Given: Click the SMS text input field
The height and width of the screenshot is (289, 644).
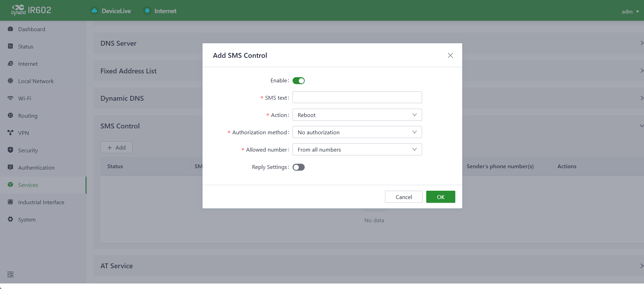Looking at the screenshot, I should (357, 97).
